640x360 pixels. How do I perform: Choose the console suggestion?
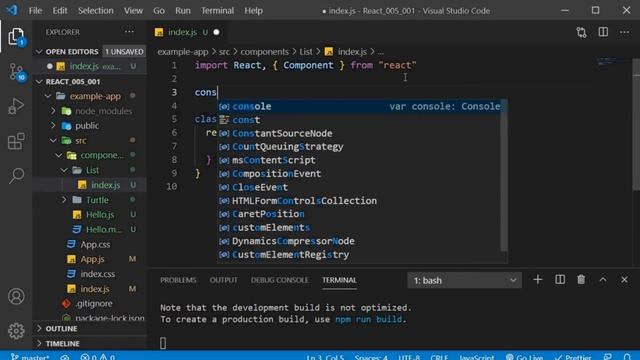click(360, 107)
